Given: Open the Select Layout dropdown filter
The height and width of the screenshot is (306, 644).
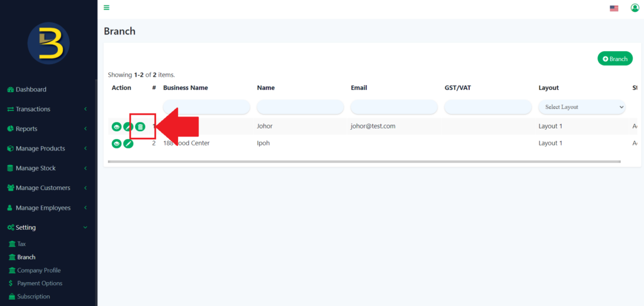Looking at the screenshot, I should [x=582, y=107].
